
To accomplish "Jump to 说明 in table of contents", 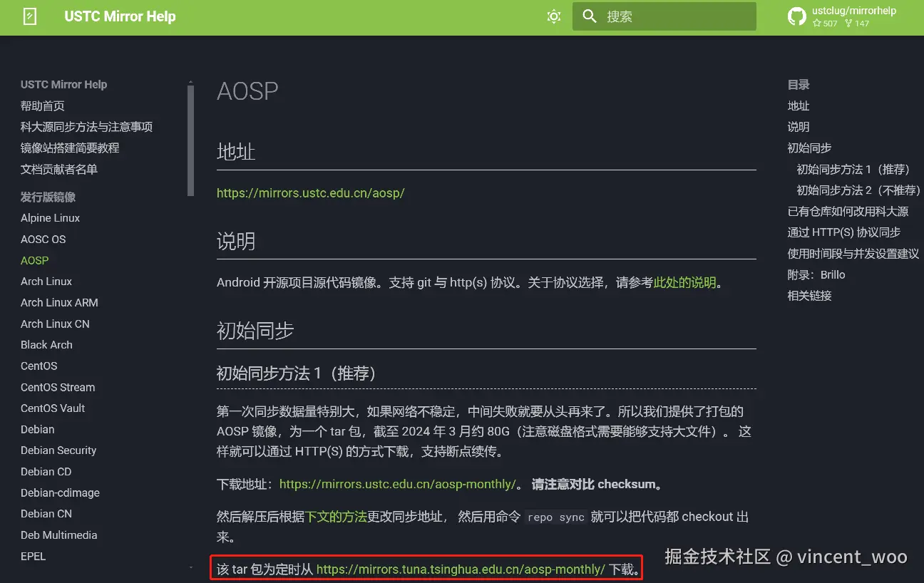I will click(799, 127).
